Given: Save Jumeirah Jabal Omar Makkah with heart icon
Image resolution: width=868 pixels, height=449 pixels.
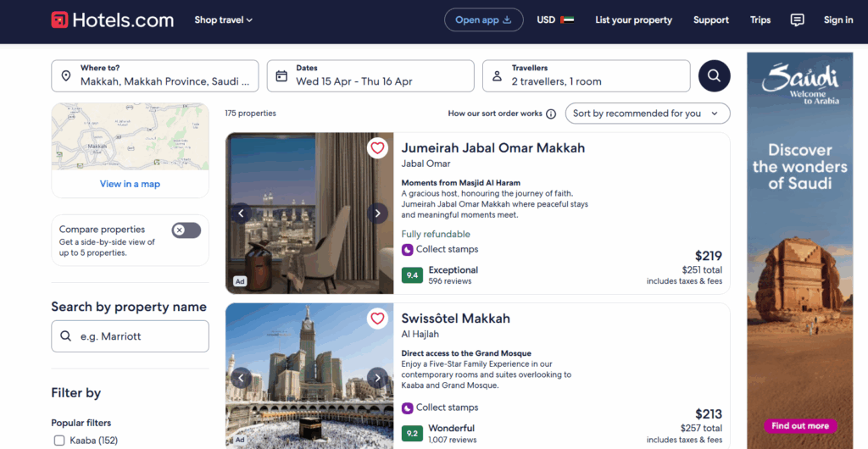Looking at the screenshot, I should coord(377,148).
